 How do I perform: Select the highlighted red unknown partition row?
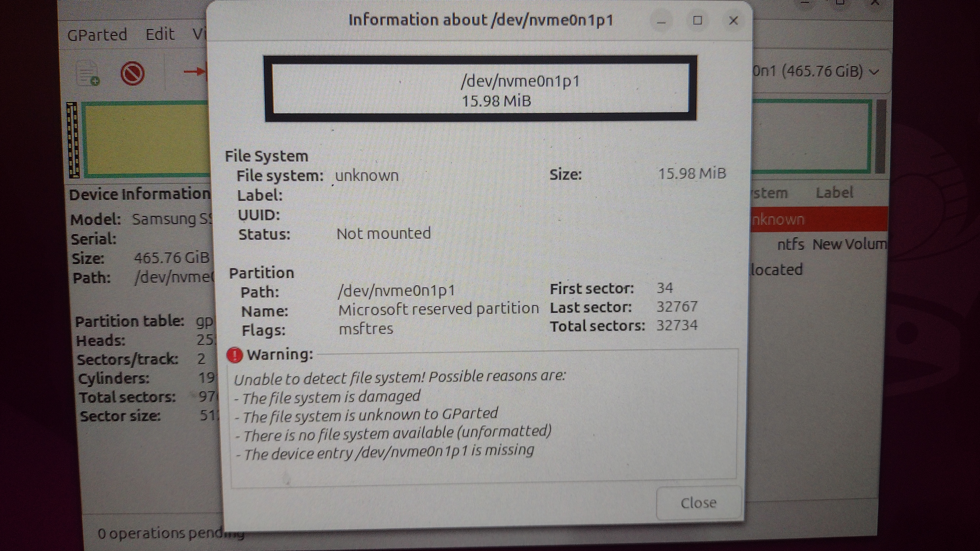click(820, 219)
